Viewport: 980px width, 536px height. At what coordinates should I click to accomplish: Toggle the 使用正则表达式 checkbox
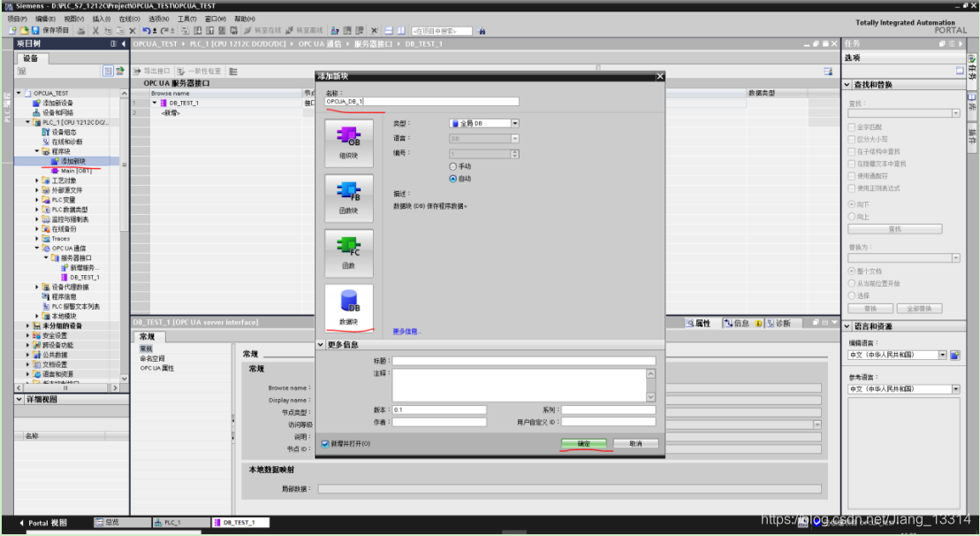point(851,188)
